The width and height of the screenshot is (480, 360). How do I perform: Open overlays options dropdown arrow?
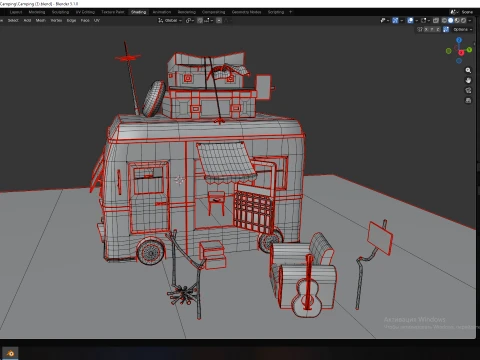[417, 20]
